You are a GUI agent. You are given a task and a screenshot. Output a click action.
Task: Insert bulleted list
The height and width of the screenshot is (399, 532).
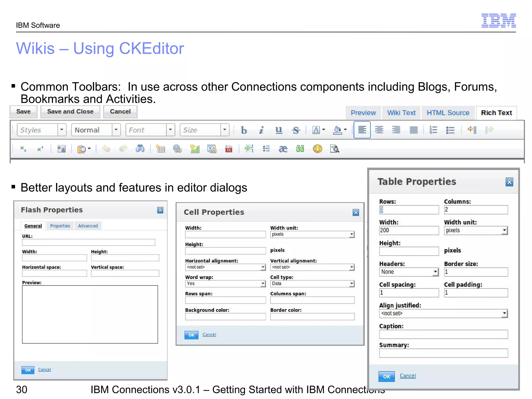[x=450, y=130]
